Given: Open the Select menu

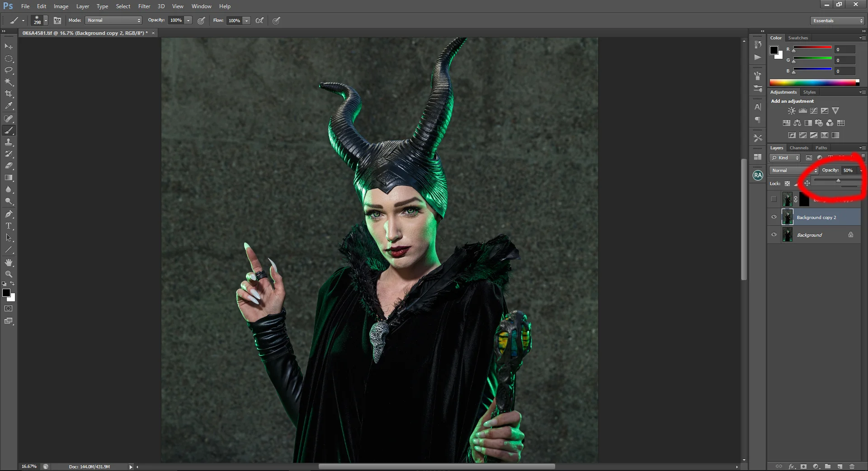Looking at the screenshot, I should pos(123,6).
